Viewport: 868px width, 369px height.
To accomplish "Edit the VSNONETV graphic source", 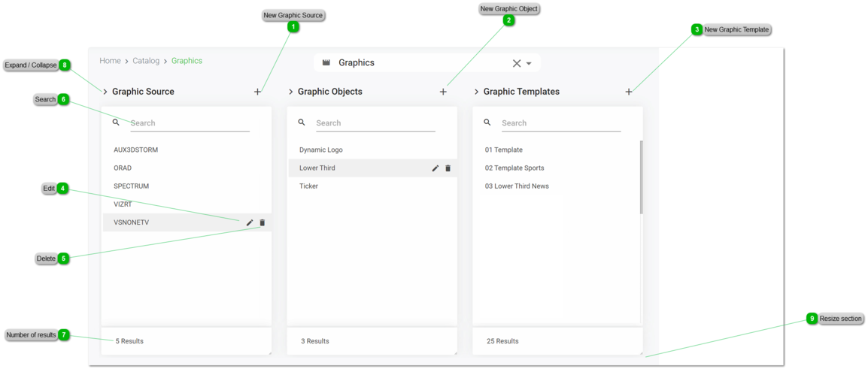I will 250,222.
